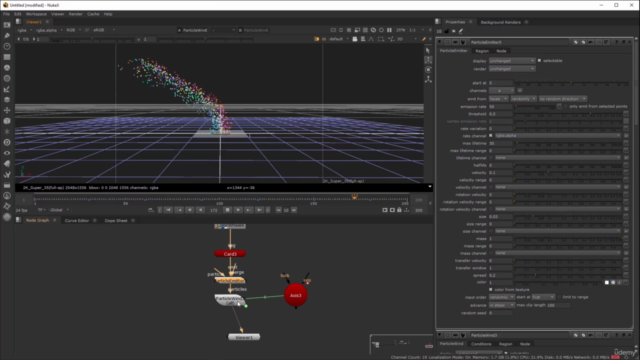
Task: Open the emit from faces dropdown
Action: pyautogui.click(x=498, y=99)
